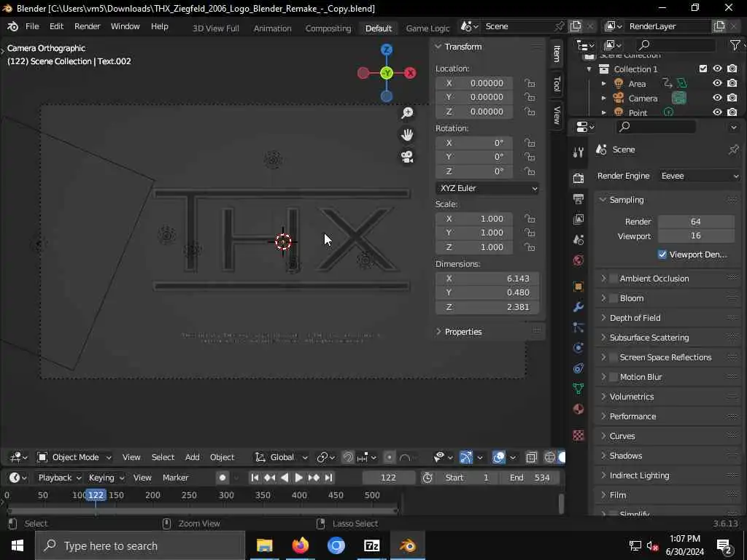Viewport: 747px width, 560px height.
Task: Open the Global transform orientation dropdown
Action: 281,457
